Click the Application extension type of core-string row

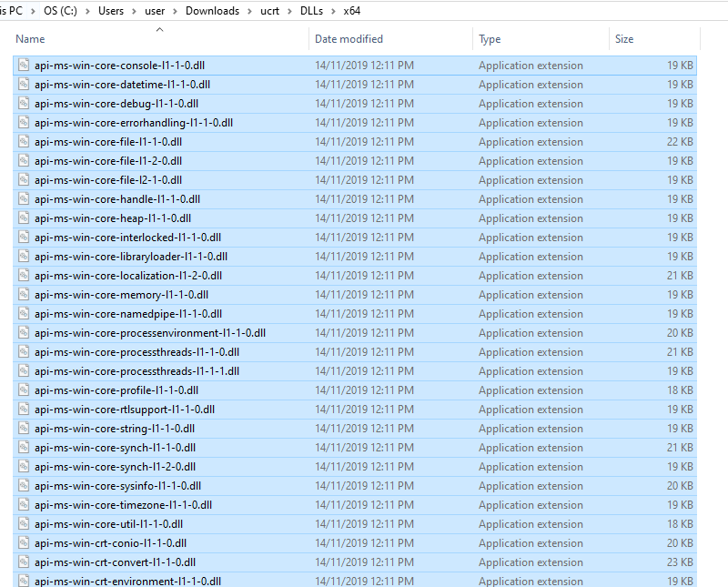531,428
